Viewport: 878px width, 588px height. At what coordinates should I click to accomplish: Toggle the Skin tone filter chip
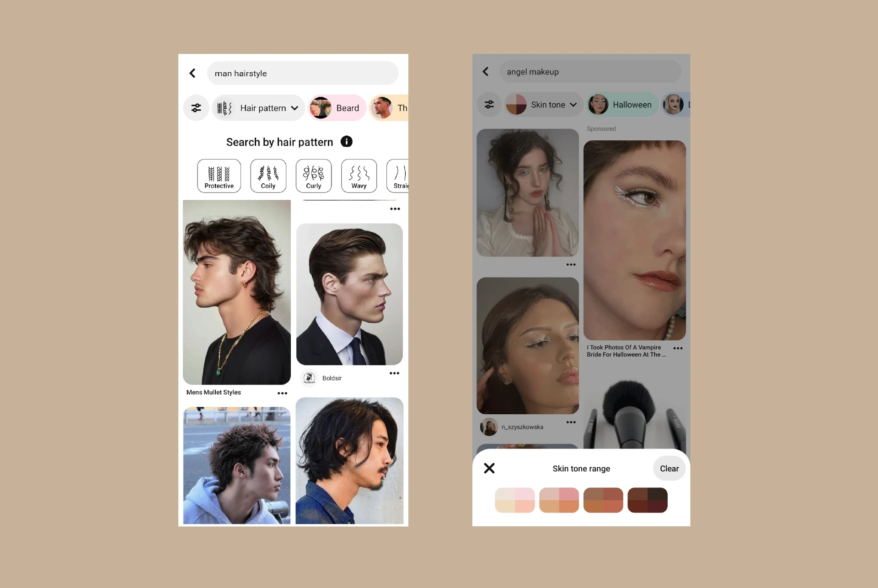pyautogui.click(x=542, y=104)
